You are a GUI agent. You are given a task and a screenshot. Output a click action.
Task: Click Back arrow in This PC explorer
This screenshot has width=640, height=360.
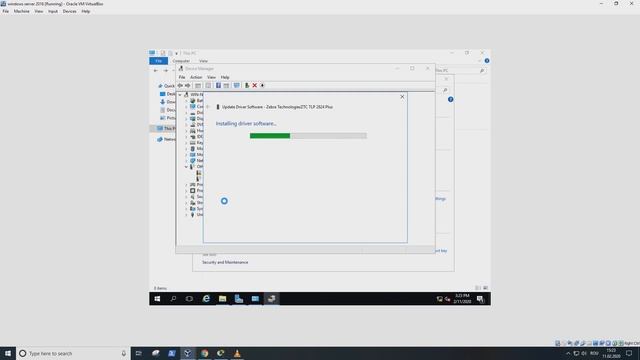(x=156, y=71)
